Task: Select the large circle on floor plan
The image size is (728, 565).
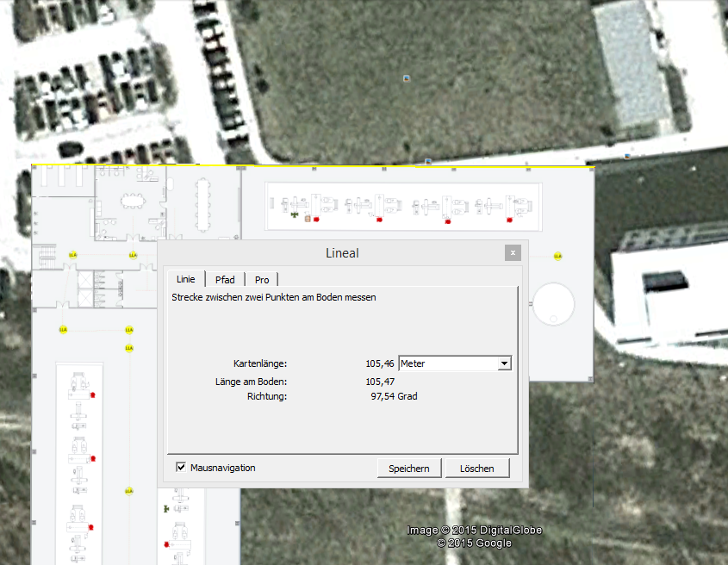Action: click(553, 304)
